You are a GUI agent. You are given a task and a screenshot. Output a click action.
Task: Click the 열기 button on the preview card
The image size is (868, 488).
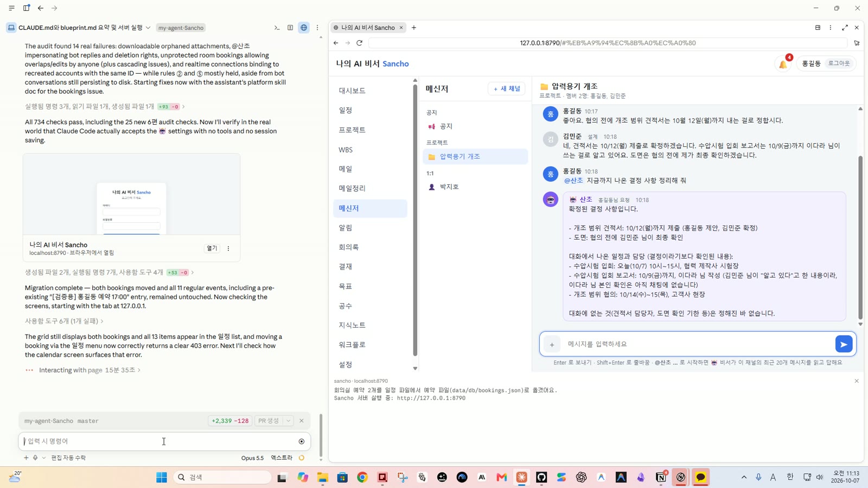[212, 248]
